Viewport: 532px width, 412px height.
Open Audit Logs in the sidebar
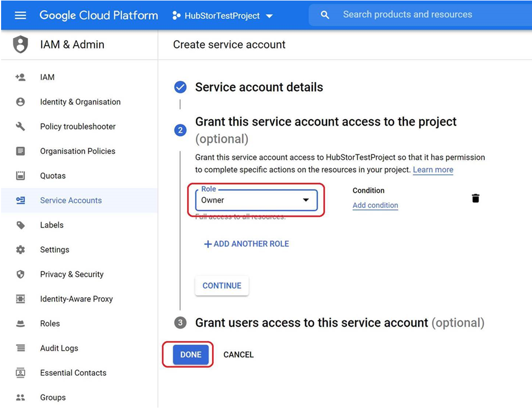click(x=79, y=348)
